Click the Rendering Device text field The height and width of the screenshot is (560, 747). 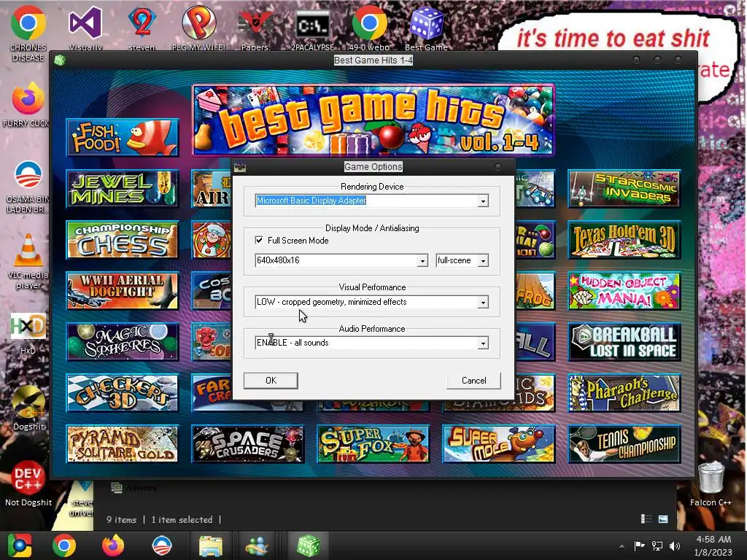pos(366,201)
